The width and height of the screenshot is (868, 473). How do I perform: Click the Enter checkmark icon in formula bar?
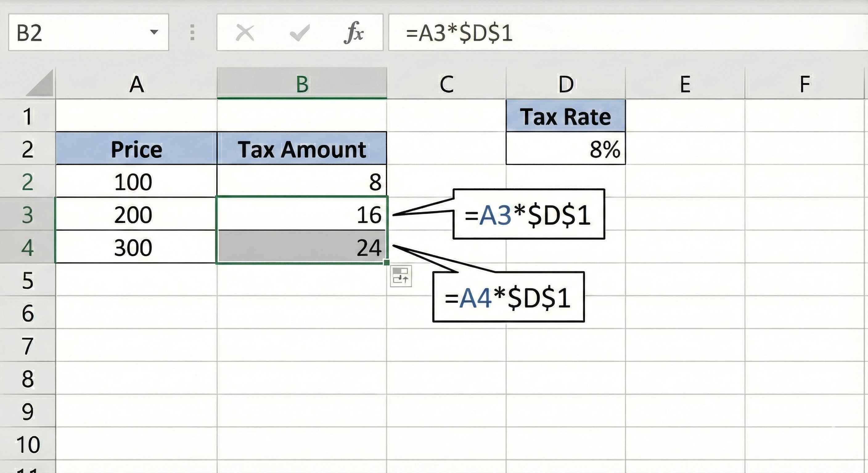click(x=299, y=33)
